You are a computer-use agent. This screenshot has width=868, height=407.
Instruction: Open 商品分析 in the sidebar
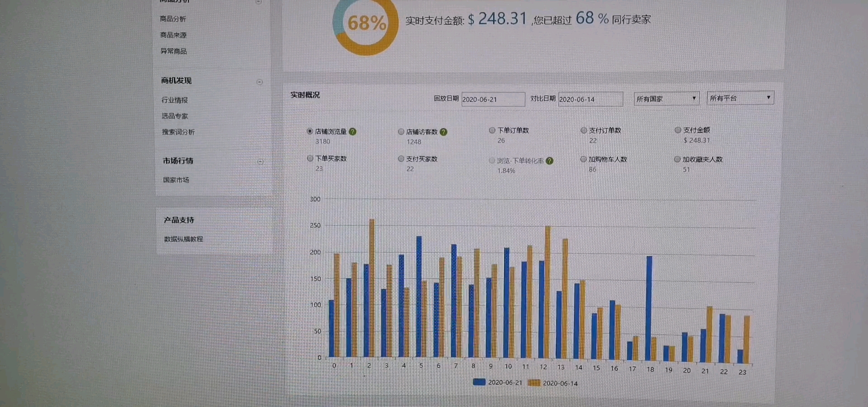tap(173, 19)
